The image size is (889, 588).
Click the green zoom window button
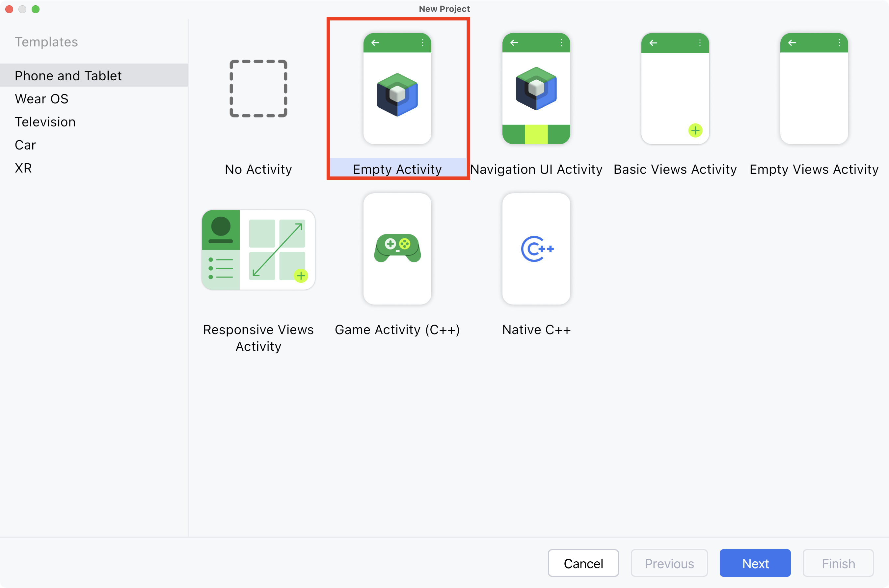pyautogui.click(x=36, y=9)
